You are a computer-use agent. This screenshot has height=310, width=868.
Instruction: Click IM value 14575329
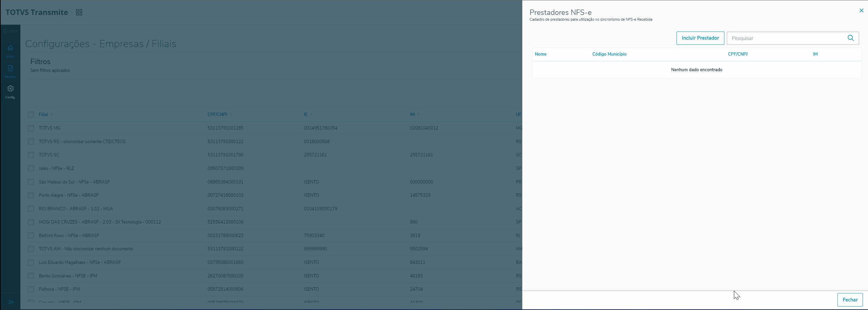[420, 195]
